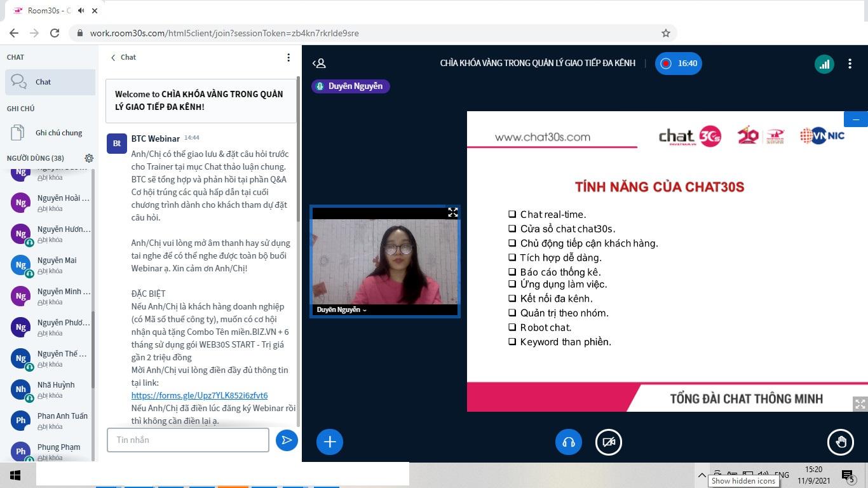Click the welcome message banner

tap(201, 100)
